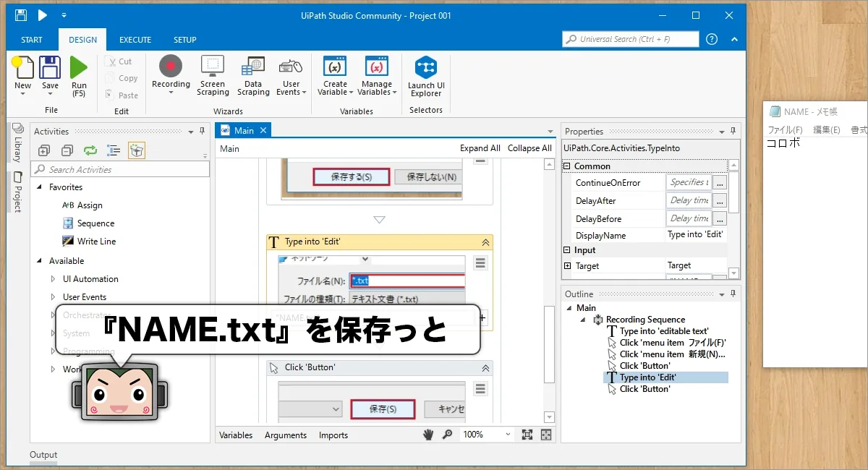Collapse the Type into 'Edit' activity
Image resolution: width=868 pixels, height=470 pixels.
click(485, 242)
